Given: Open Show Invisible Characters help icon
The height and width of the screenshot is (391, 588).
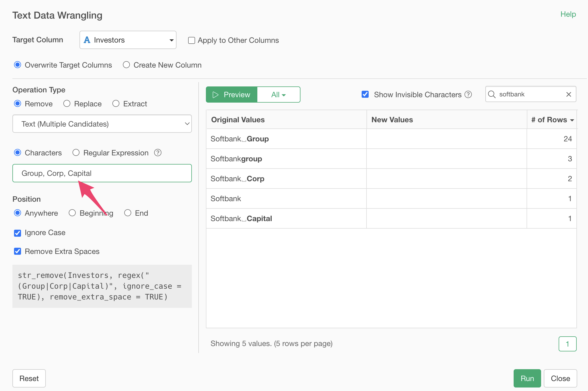Looking at the screenshot, I should tap(468, 95).
